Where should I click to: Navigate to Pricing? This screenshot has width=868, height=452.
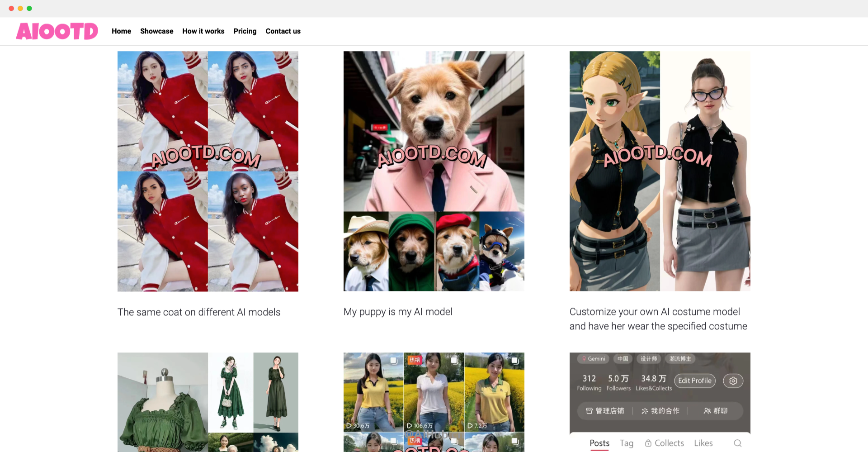point(245,31)
